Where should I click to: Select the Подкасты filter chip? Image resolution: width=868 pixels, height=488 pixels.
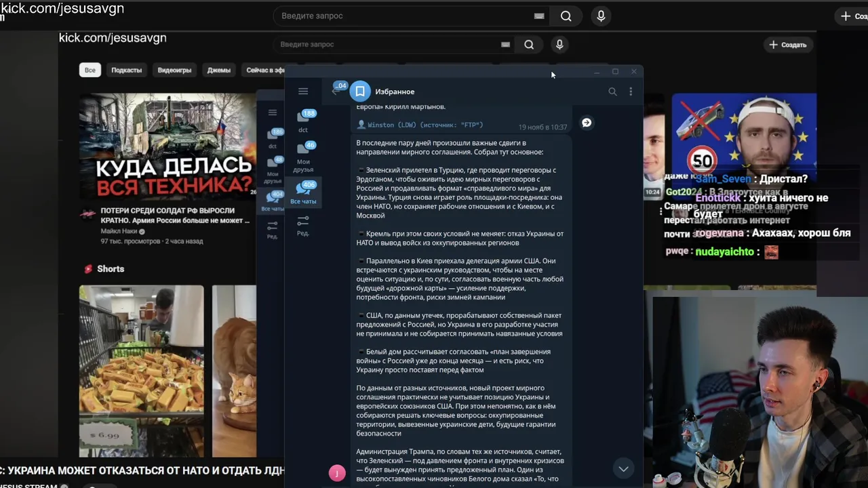pos(127,70)
